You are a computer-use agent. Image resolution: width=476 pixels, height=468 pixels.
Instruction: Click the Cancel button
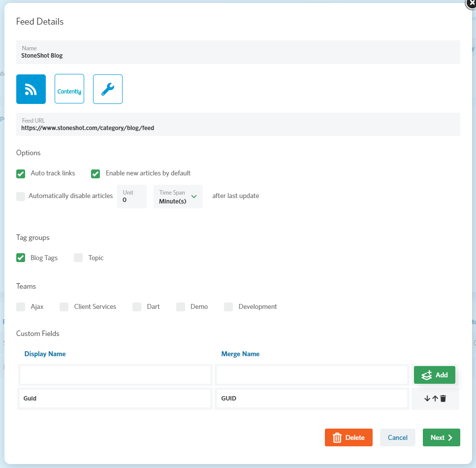(x=398, y=437)
